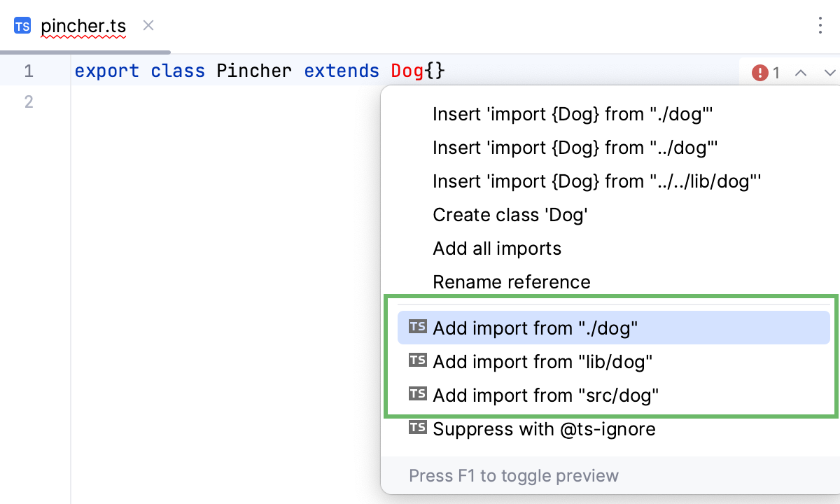
Task: Open the editor options kebab menu
Action: pos(820,25)
